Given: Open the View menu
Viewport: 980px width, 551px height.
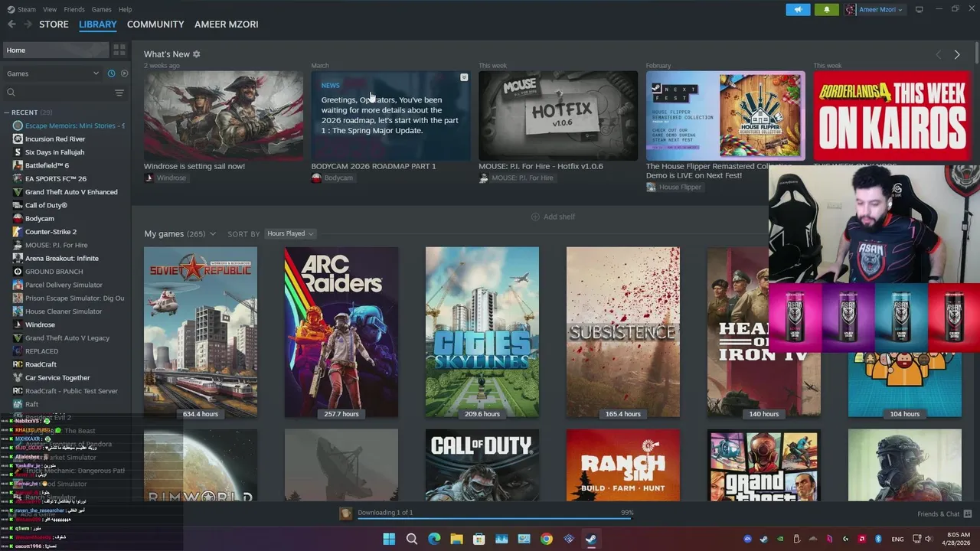Looking at the screenshot, I should tap(50, 9).
